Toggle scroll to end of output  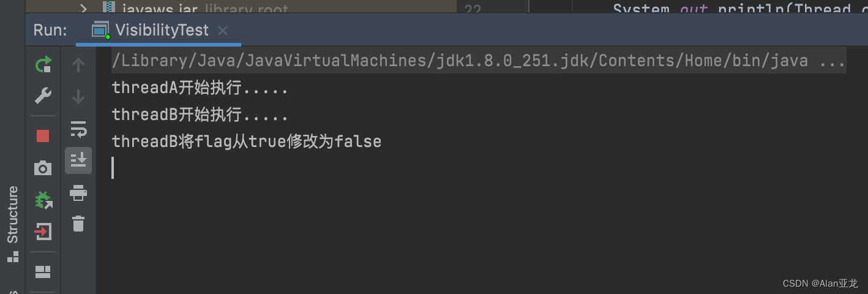tap(78, 160)
